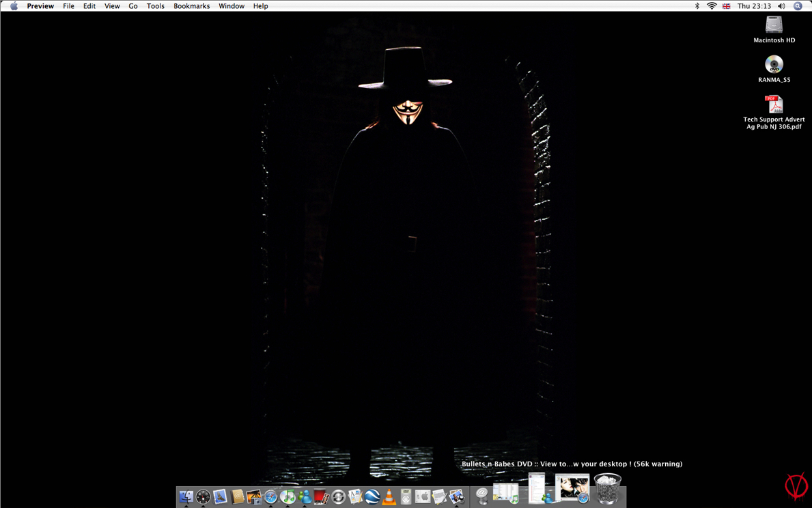Open the Front Row remote icon in the Dock
The height and width of the screenshot is (508, 812).
click(406, 496)
